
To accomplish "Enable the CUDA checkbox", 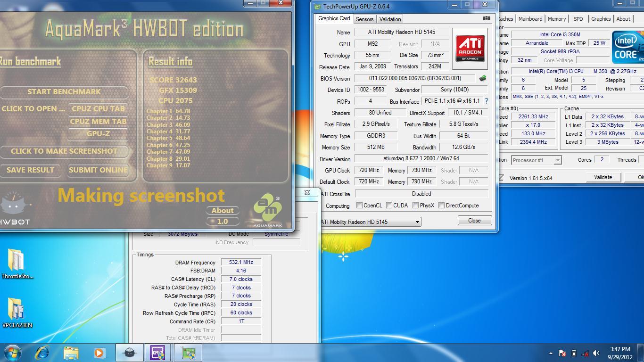I will (389, 206).
